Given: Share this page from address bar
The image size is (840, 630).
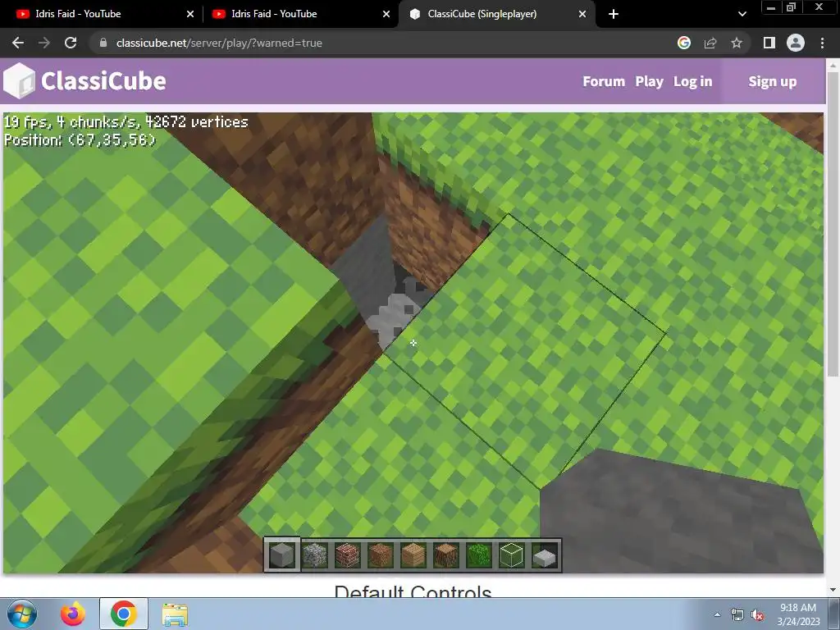Looking at the screenshot, I should pyautogui.click(x=710, y=43).
